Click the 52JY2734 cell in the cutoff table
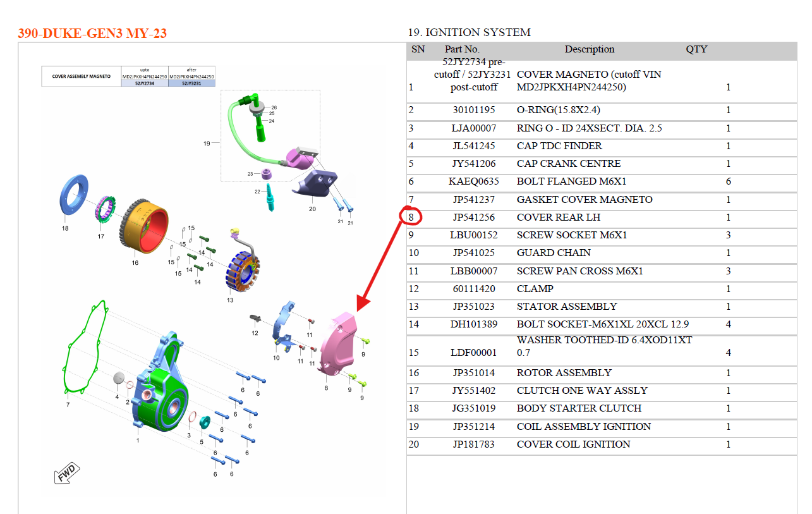 click(x=145, y=83)
